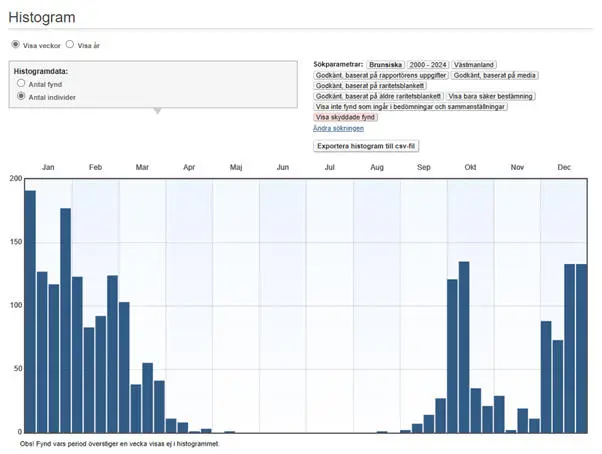602x454 pixels.
Task: Click the tallest October histogram bar
Action: point(464,347)
